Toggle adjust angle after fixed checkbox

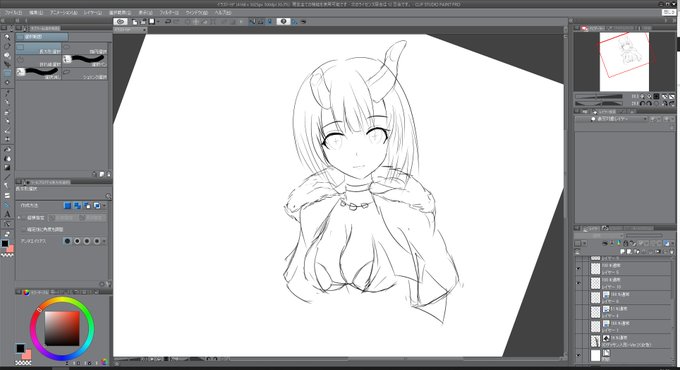click(24, 229)
